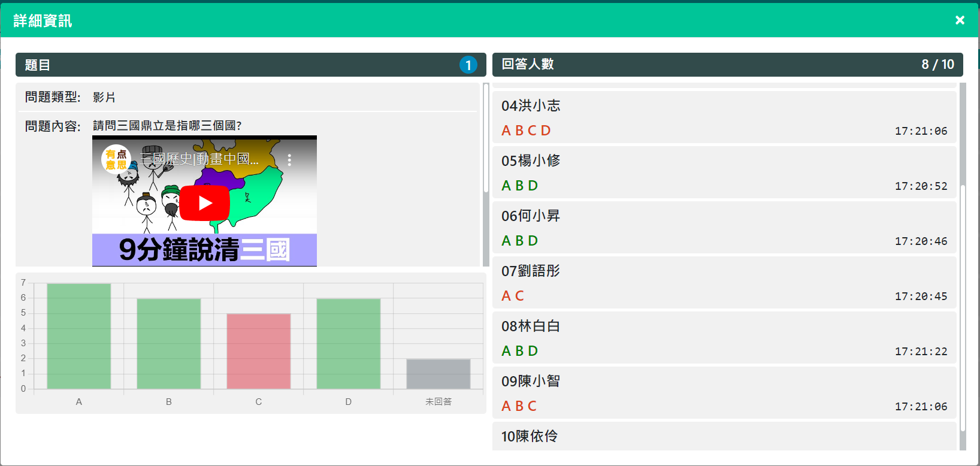Click the gray 未回答 bar in chart
Image resolution: width=980 pixels, height=466 pixels.
(x=438, y=374)
